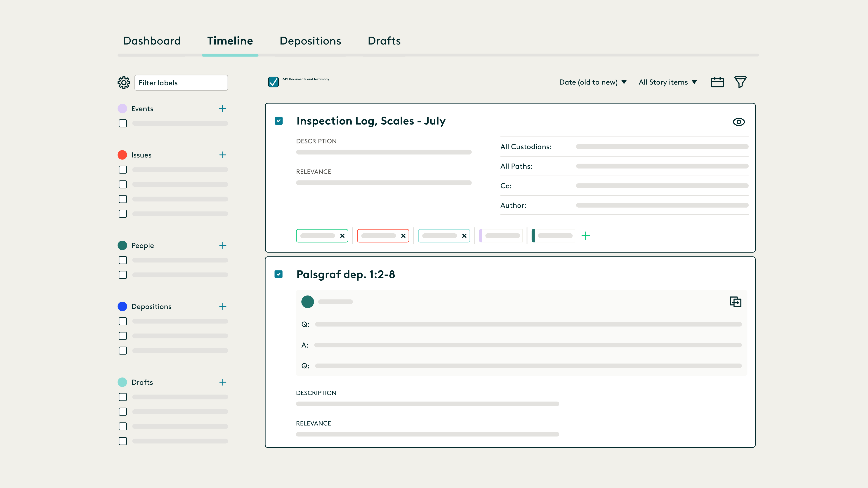Add a new Events label
The width and height of the screenshot is (868, 488).
coord(223,108)
